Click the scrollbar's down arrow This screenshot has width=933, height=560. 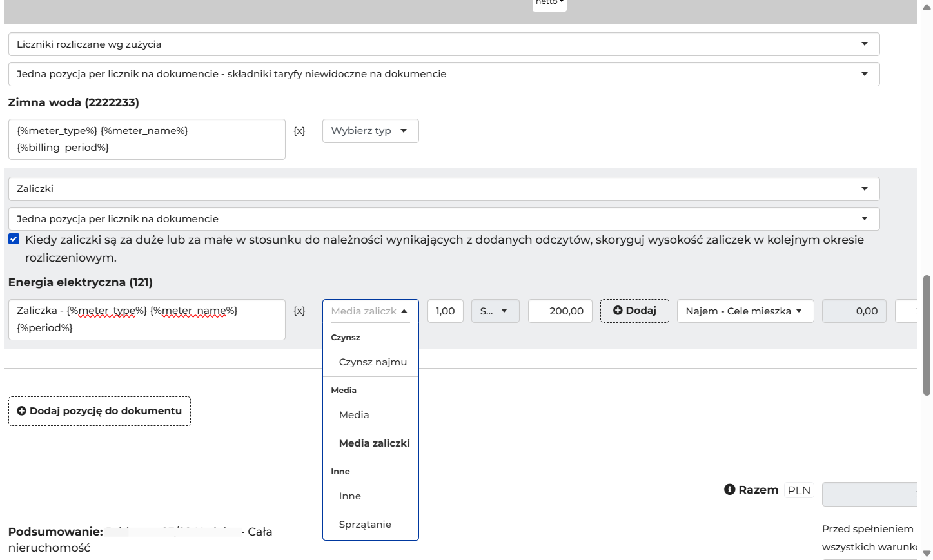coord(927,553)
